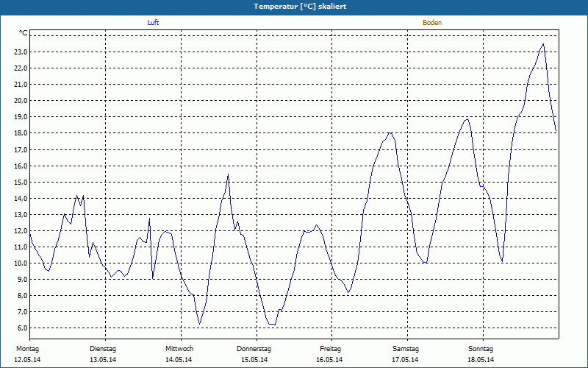This screenshot has width=588, height=368.
Task: Click the date '18.05.14'
Action: 481,360
